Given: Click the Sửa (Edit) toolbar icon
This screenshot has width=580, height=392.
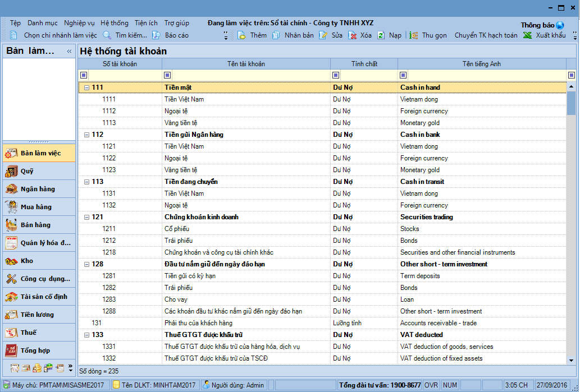Looking at the screenshot, I should [323, 35].
